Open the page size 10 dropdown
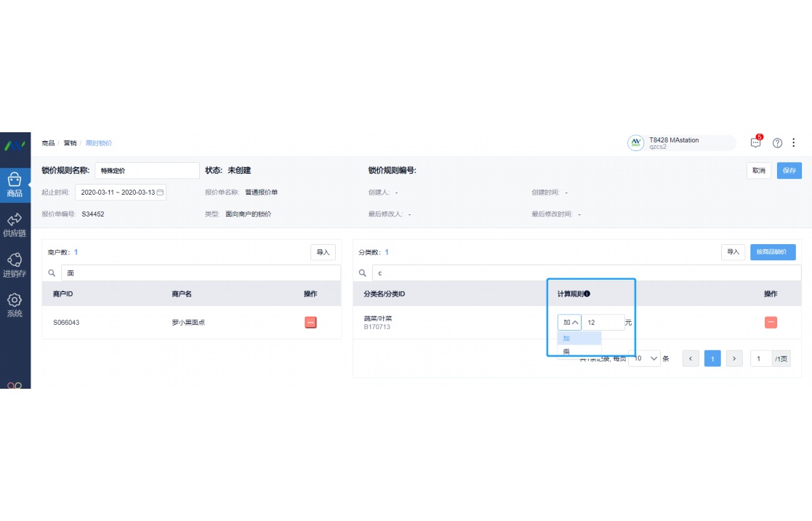Image resolution: width=812 pixels, height=521 pixels. pos(644,358)
